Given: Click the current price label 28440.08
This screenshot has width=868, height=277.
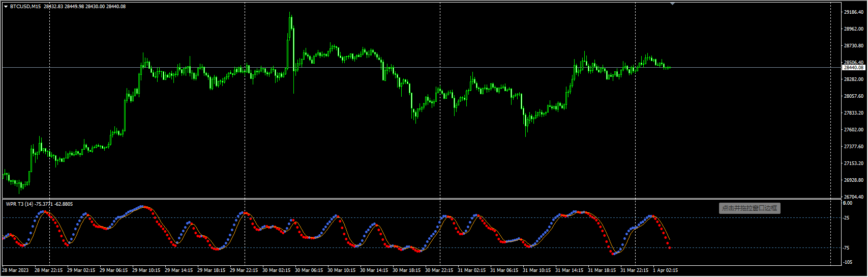Looking at the screenshot, I should [x=854, y=67].
